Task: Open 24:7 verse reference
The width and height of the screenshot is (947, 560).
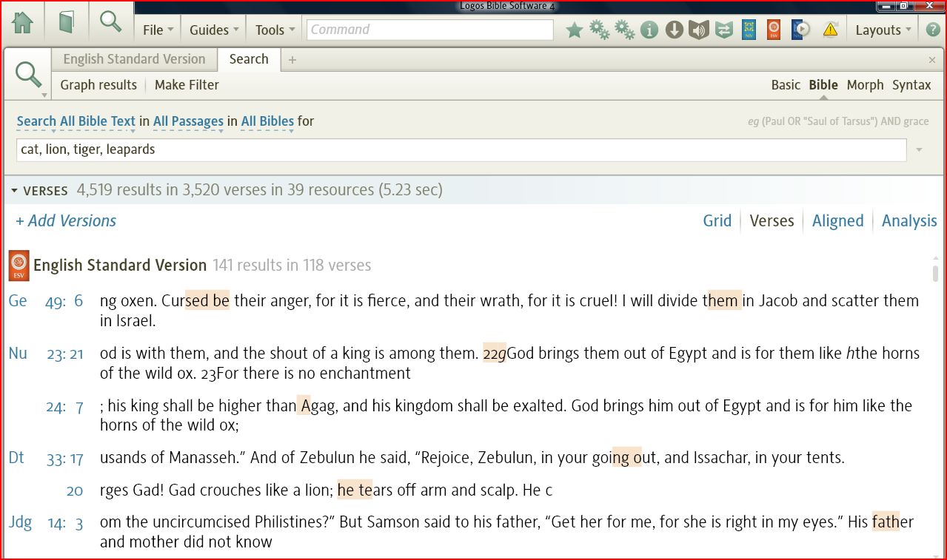Action: coord(65,406)
